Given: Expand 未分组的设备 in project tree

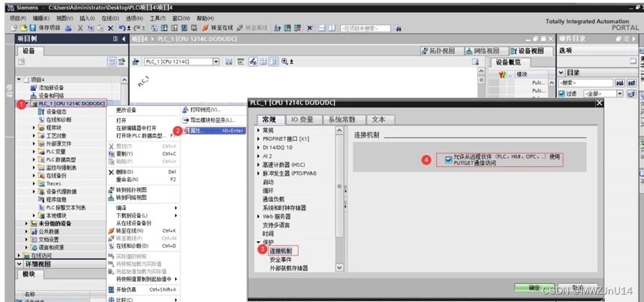Looking at the screenshot, I should 26,224.
